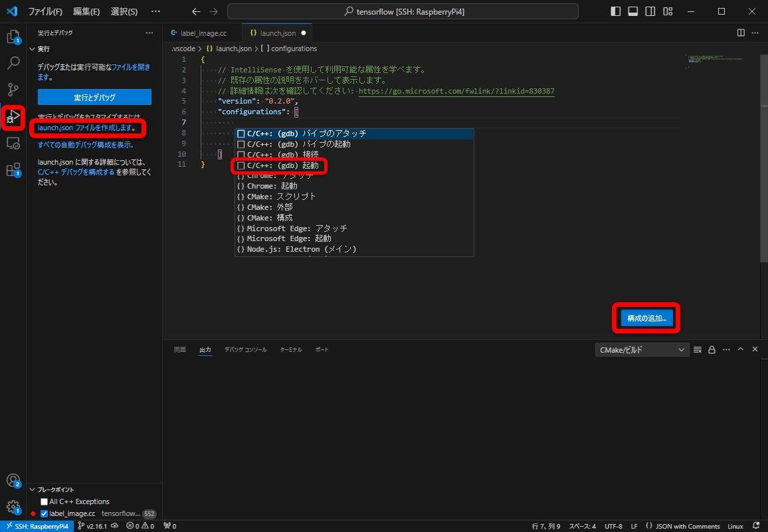
Task: Toggle output scroll lock icon
Action: (712, 350)
